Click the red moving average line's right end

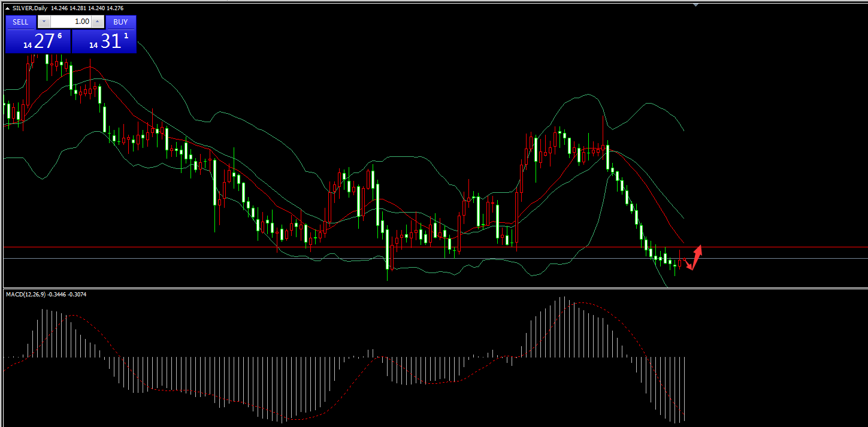(x=683, y=242)
